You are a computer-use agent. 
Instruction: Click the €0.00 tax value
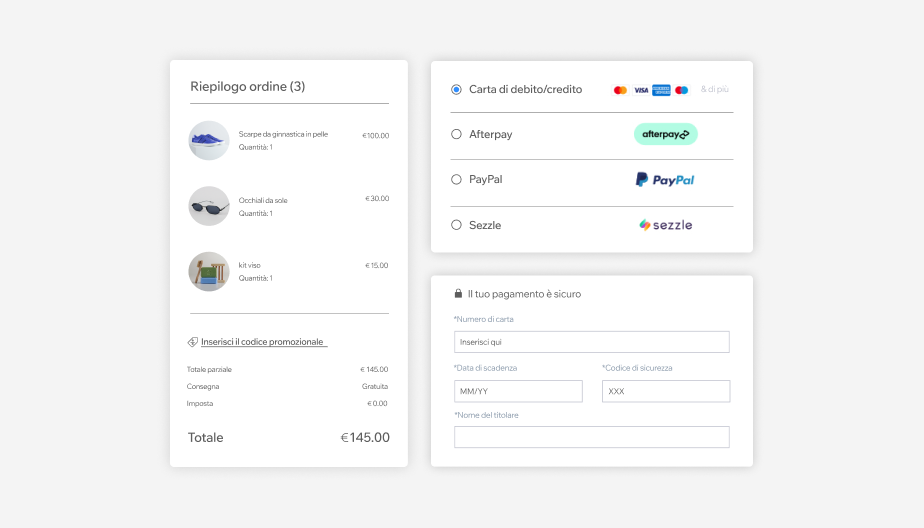(377, 404)
